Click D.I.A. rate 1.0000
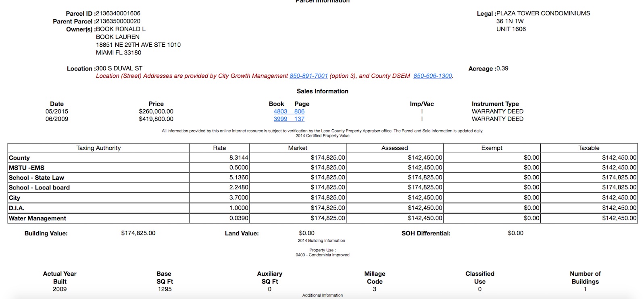The image size is (644, 299). click(239, 208)
